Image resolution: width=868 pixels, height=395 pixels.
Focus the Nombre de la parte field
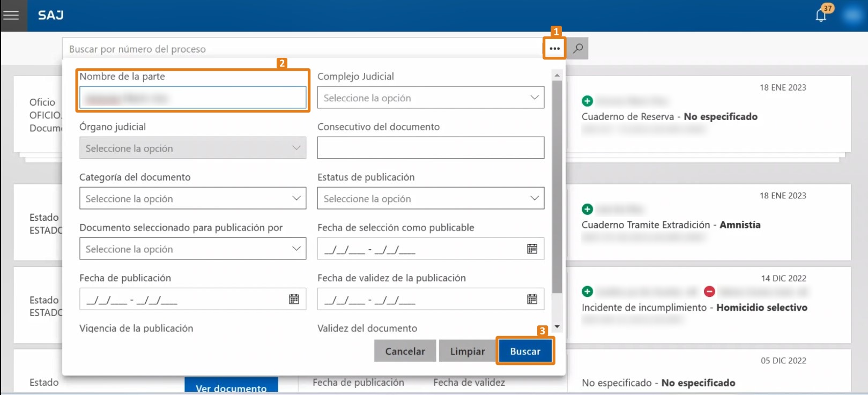[x=192, y=98]
